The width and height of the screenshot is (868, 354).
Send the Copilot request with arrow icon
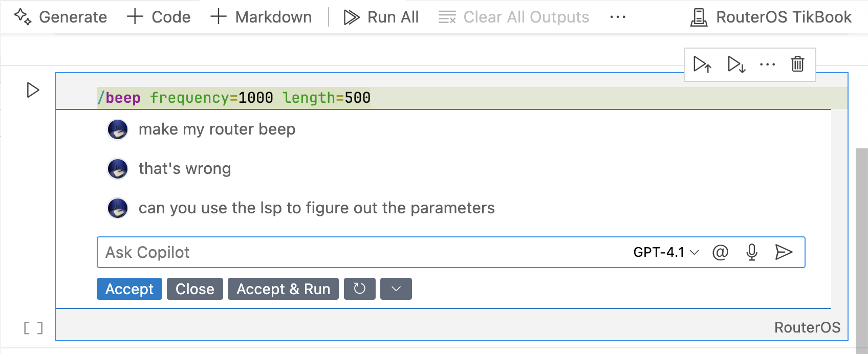point(784,252)
